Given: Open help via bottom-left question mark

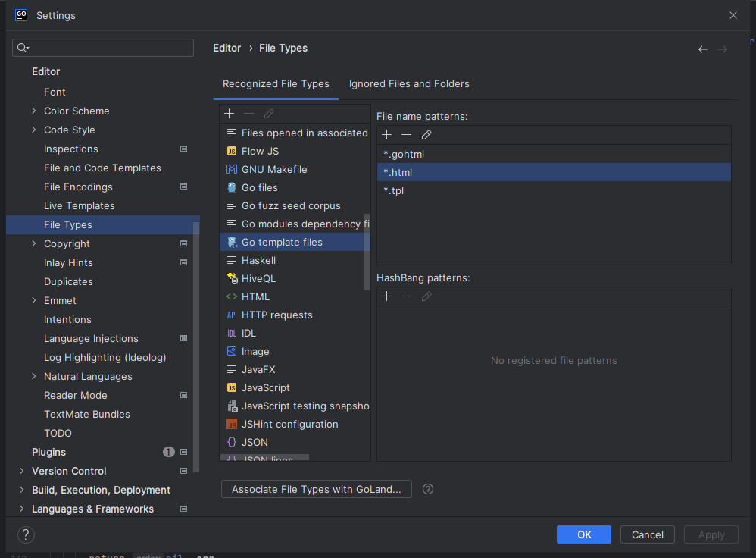Looking at the screenshot, I should point(26,534).
